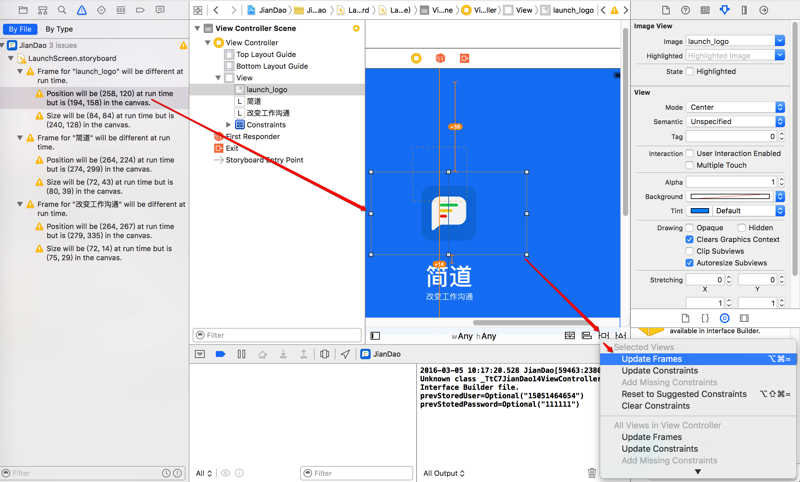Enable the Highlighted state checkbox

(x=689, y=71)
